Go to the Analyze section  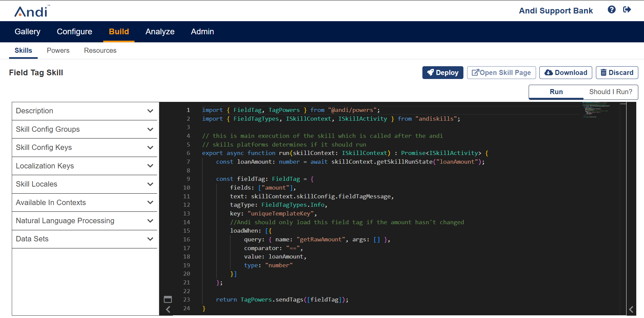(160, 32)
